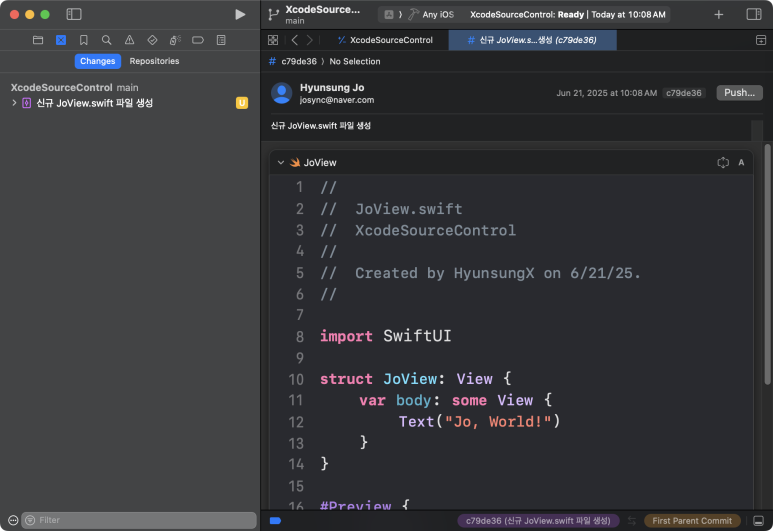The image size is (773, 531).
Task: Click the First Parent Commit pill
Action: coord(692,521)
